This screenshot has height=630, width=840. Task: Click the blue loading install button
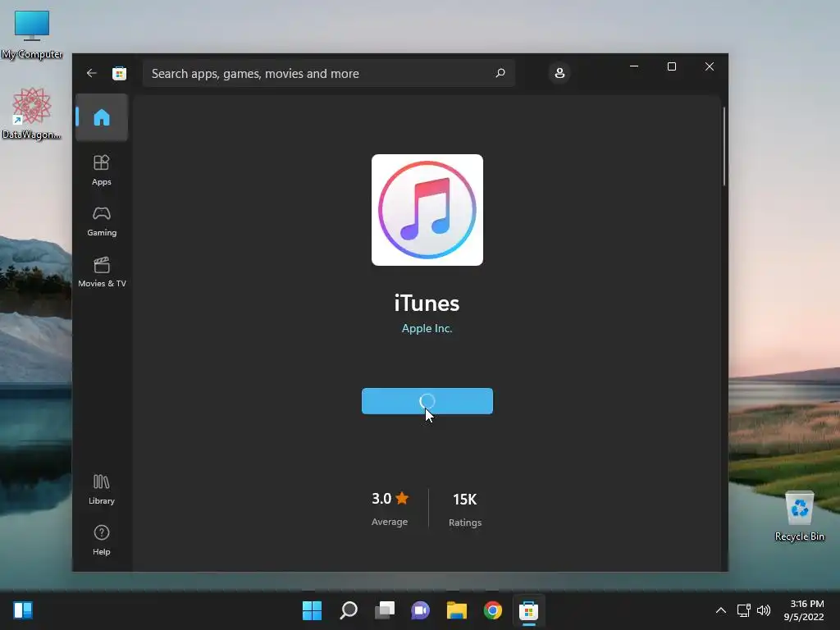(427, 400)
